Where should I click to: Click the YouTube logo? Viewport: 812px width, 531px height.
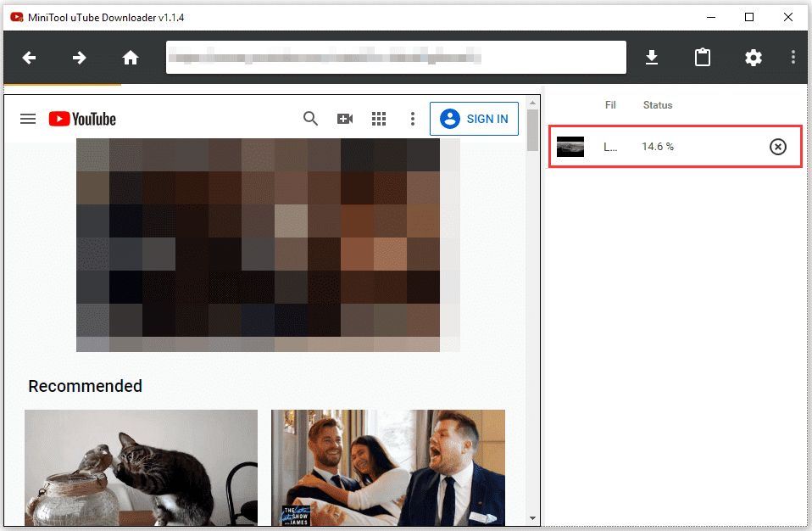82,119
